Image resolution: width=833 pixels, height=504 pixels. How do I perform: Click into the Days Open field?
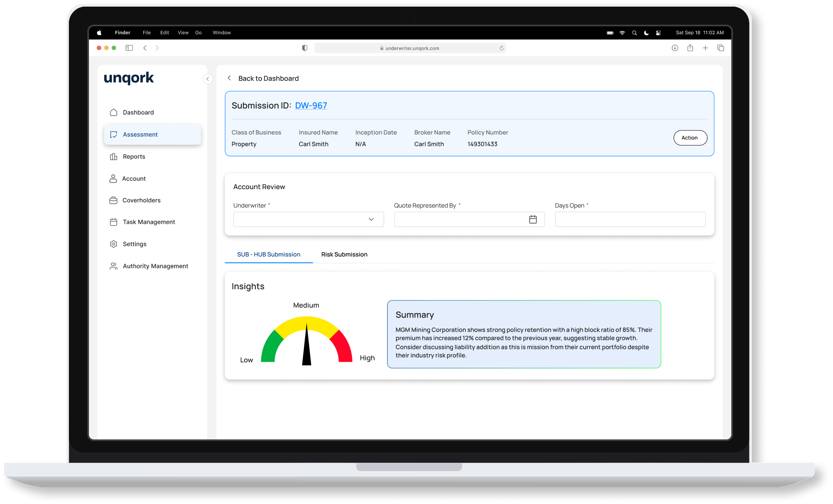[x=630, y=219]
